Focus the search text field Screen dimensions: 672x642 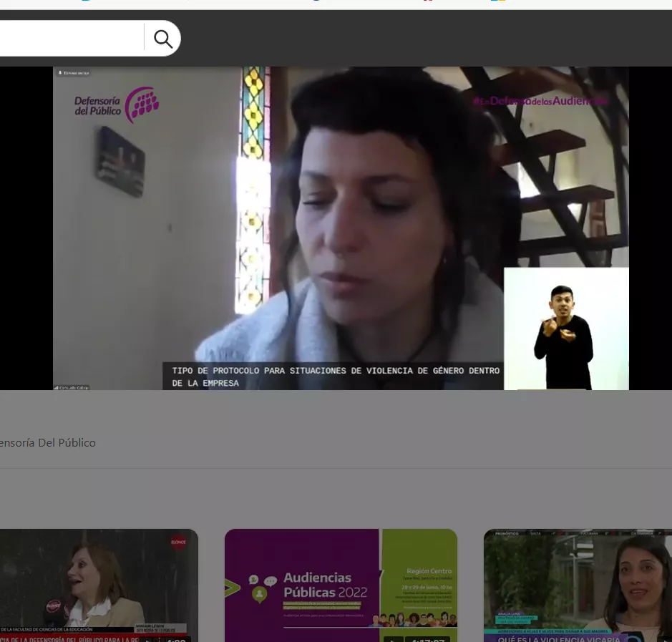[x=72, y=38]
